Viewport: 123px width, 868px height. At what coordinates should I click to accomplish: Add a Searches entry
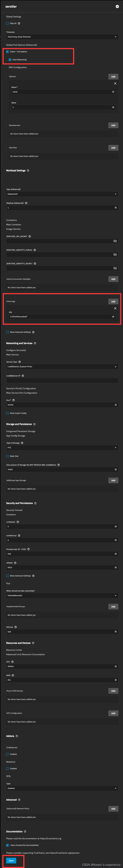point(113,148)
